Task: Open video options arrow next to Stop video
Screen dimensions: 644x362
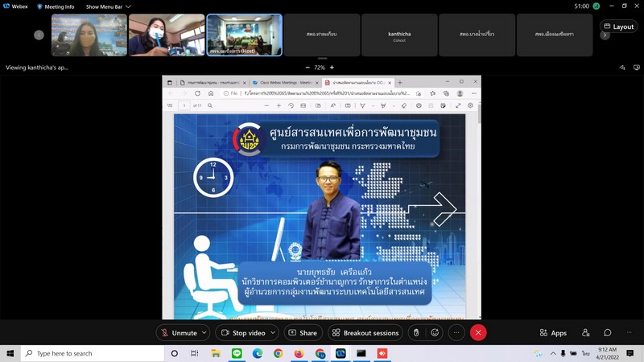Action: [x=273, y=333]
